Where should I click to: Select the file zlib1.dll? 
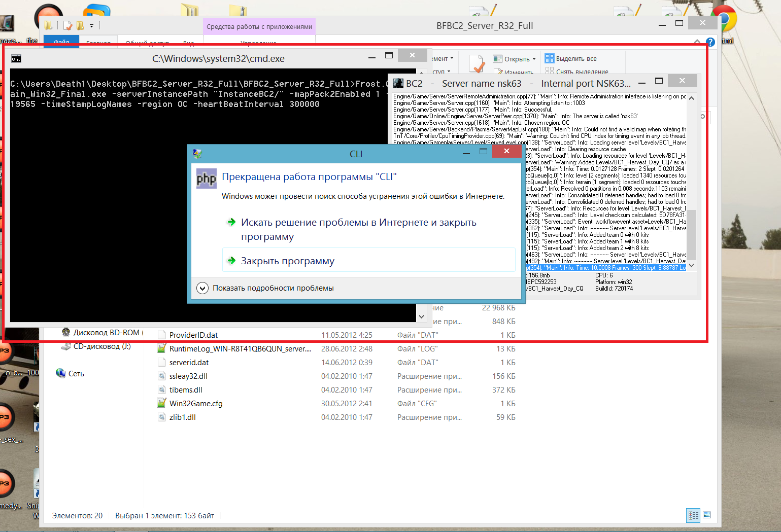(183, 417)
